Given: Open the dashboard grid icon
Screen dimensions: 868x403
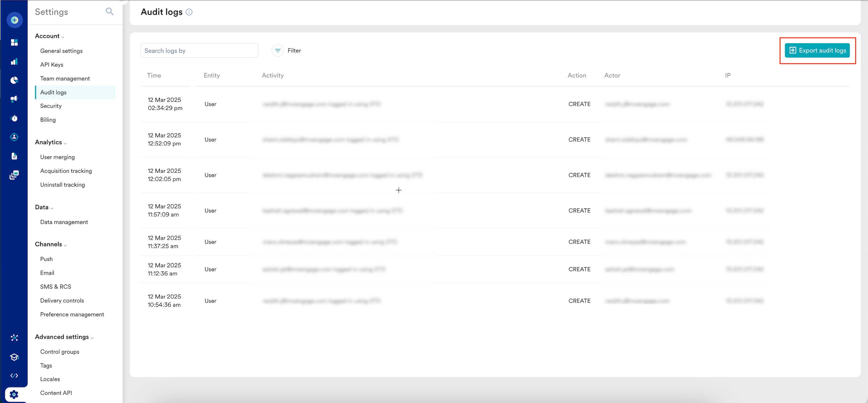Looking at the screenshot, I should (14, 42).
